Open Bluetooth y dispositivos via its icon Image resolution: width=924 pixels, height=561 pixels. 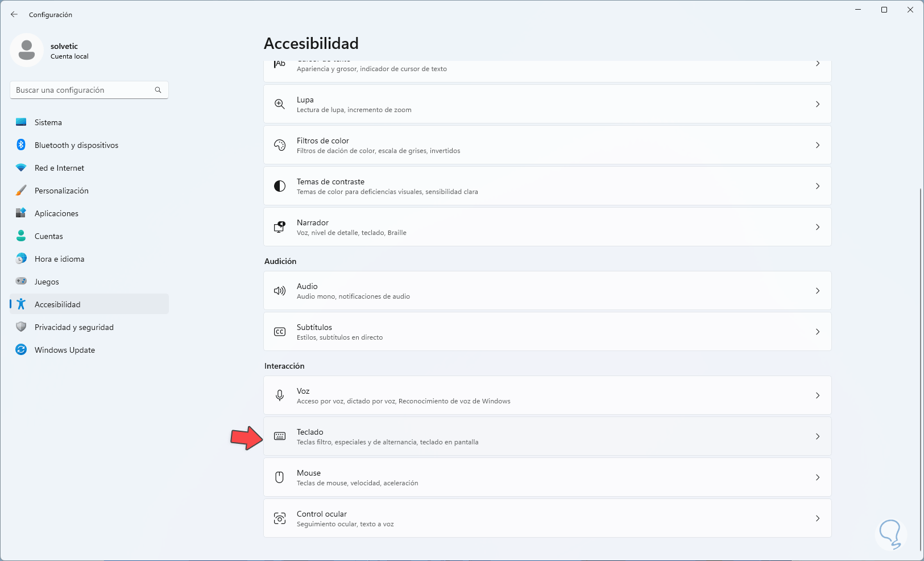pos(21,145)
